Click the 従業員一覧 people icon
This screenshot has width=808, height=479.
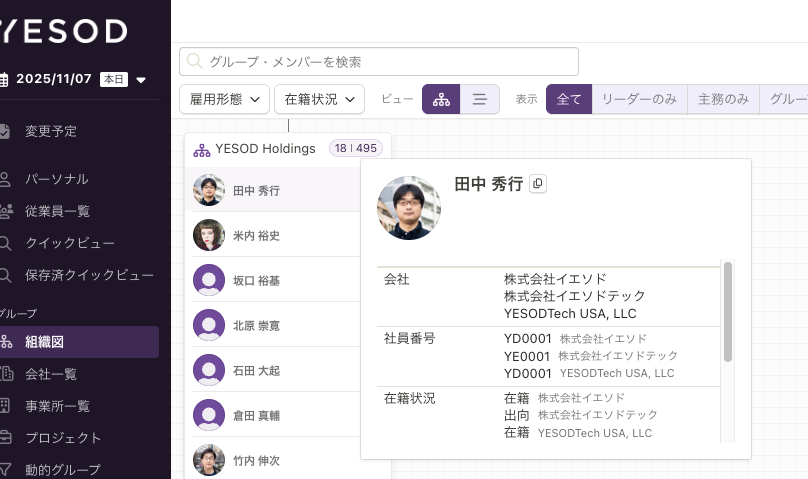pos(5,211)
